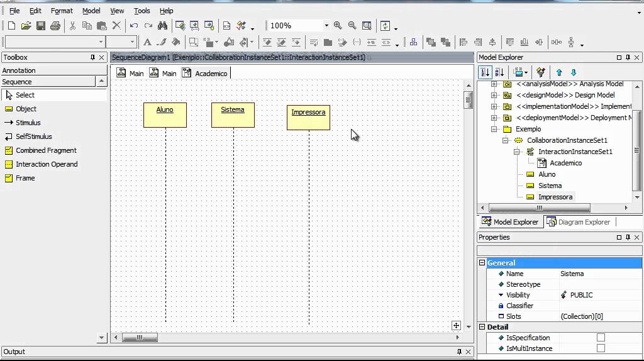Screen dimensions: 644x361
Task: Collapse the General properties section
Action: click(x=482, y=263)
